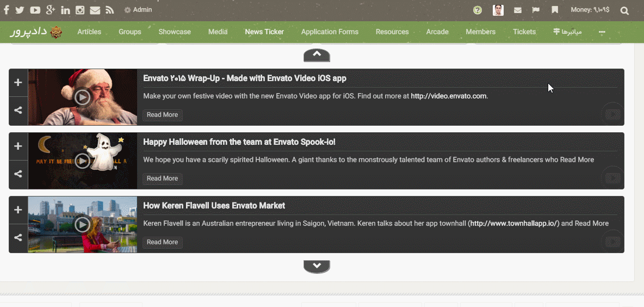Open the inbox envelope icon near avatar
The width and height of the screenshot is (644, 307).
click(x=518, y=10)
